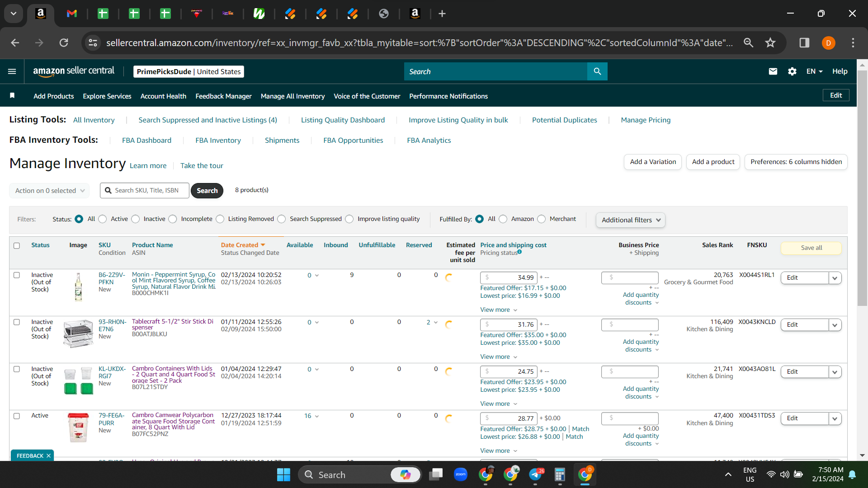Reload the page with the refresh icon
Screen dimensions: 868x488
click(64, 42)
